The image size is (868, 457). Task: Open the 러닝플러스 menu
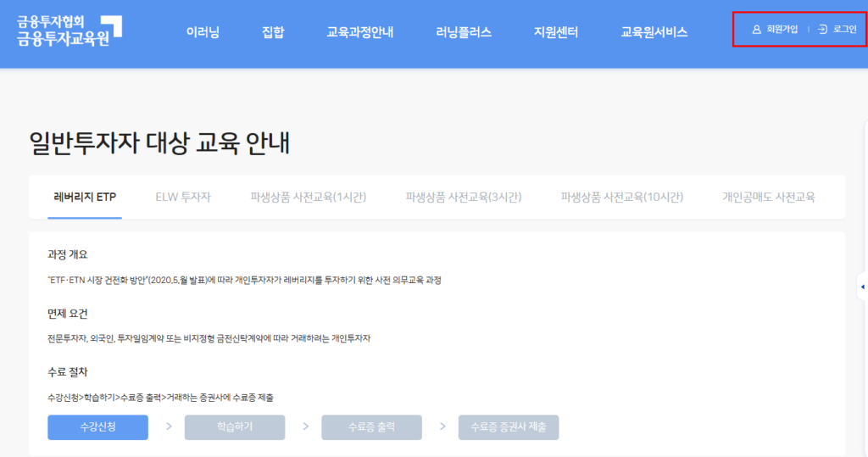pyautogui.click(x=464, y=32)
